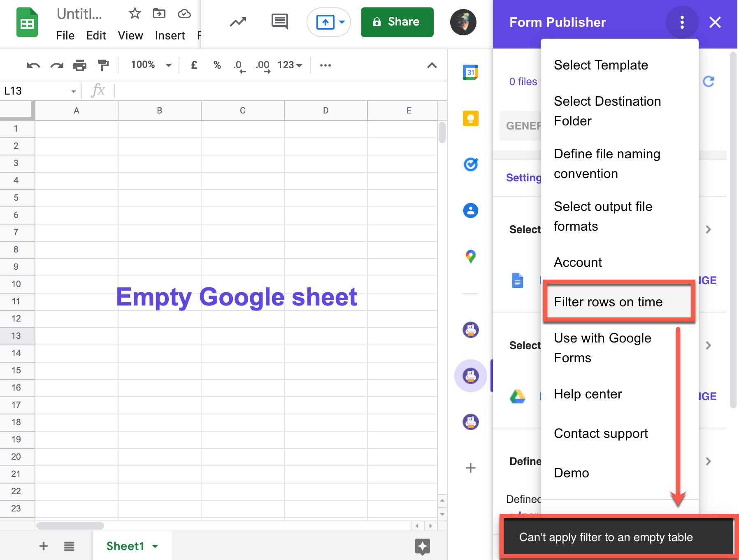Open the Name box dropdown arrow

point(74,91)
